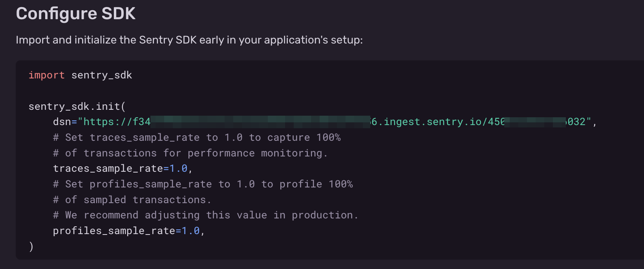Click the sentry_sdk.init( call line
This screenshot has width=644, height=269.
77,106
